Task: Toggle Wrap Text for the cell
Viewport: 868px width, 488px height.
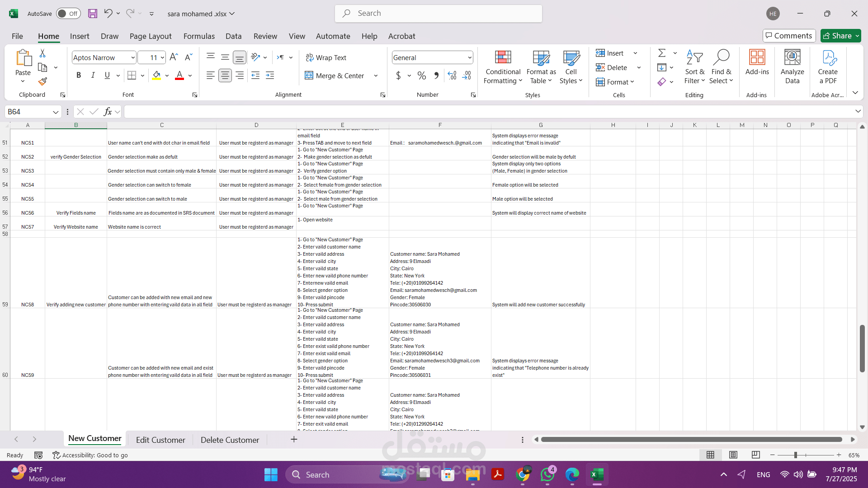Action: [x=326, y=57]
